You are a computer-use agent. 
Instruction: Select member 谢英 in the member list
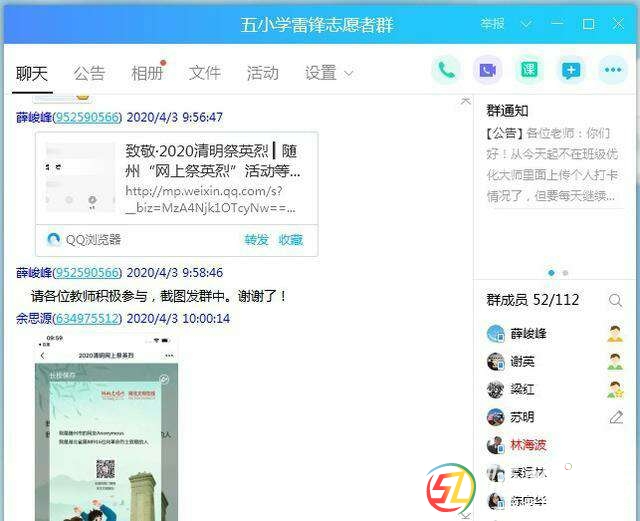[522, 362]
